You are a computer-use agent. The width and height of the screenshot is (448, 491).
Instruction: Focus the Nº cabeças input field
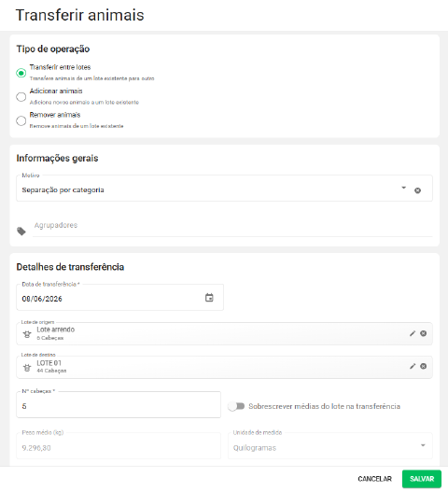tap(119, 404)
